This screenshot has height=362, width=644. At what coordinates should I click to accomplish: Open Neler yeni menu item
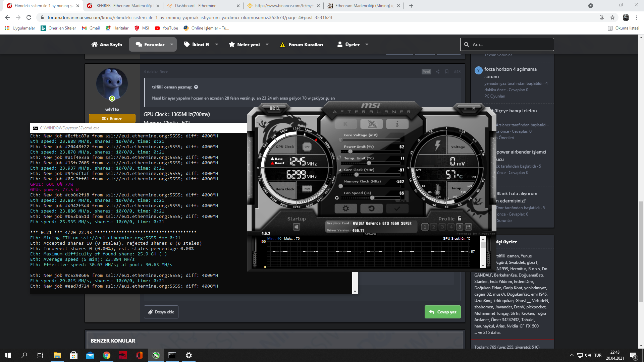point(244,45)
